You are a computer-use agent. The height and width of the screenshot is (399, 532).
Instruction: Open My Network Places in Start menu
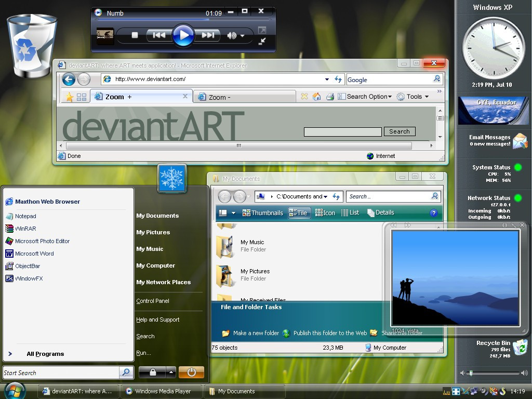(x=164, y=282)
